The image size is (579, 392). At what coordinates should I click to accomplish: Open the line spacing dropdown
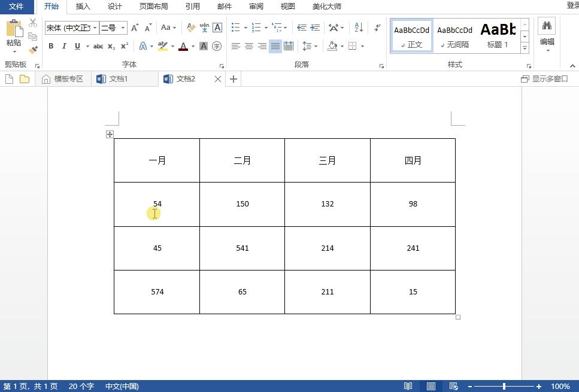pos(310,46)
